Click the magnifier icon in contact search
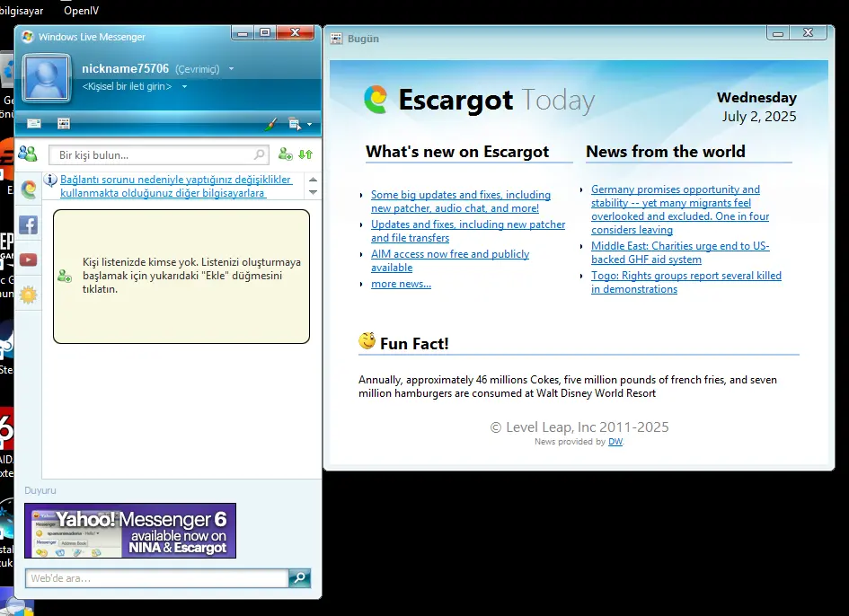Viewport: 849px width, 616px height. coord(260,154)
